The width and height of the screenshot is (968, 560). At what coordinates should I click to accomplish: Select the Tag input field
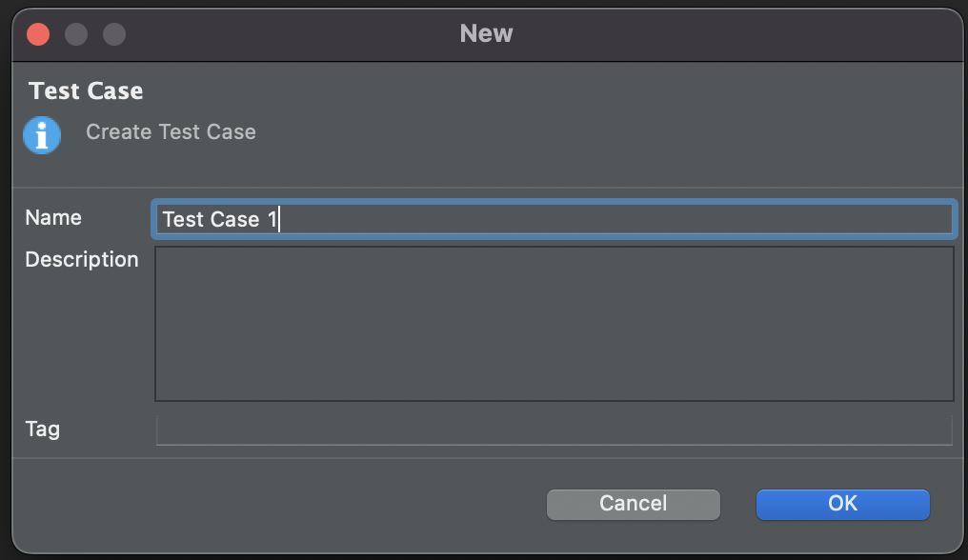click(x=554, y=430)
